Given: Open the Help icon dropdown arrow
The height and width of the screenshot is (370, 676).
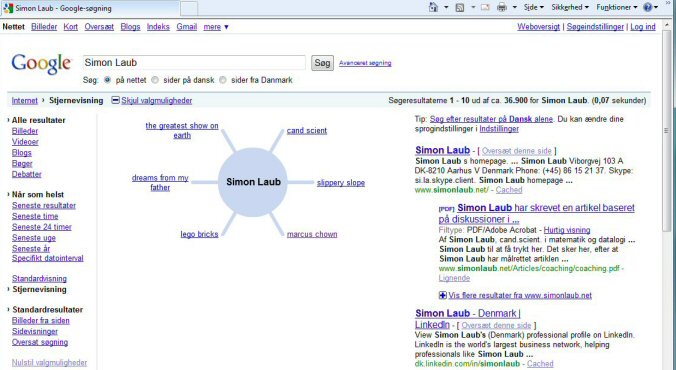Looking at the screenshot, I should click(656, 7).
